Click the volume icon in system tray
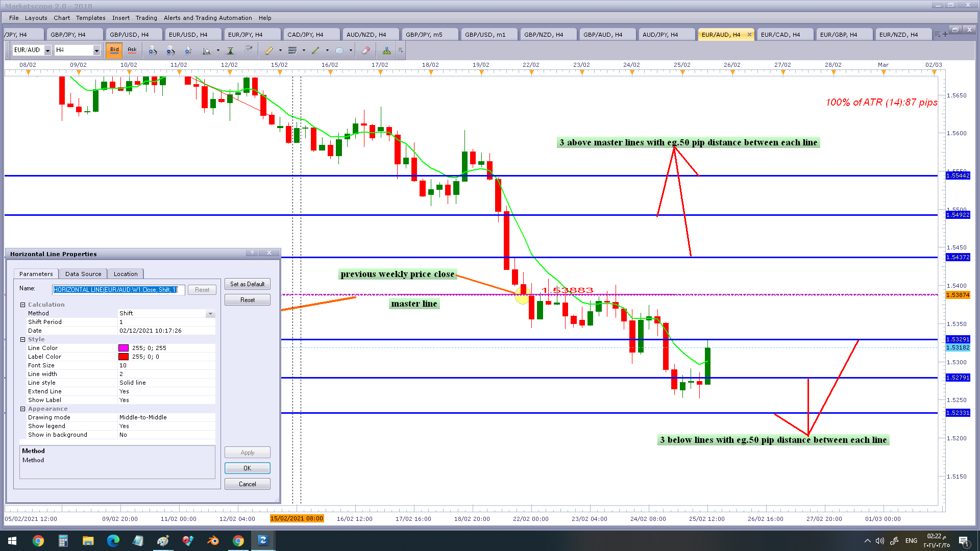Viewport: 980px width, 551px height. (x=880, y=541)
